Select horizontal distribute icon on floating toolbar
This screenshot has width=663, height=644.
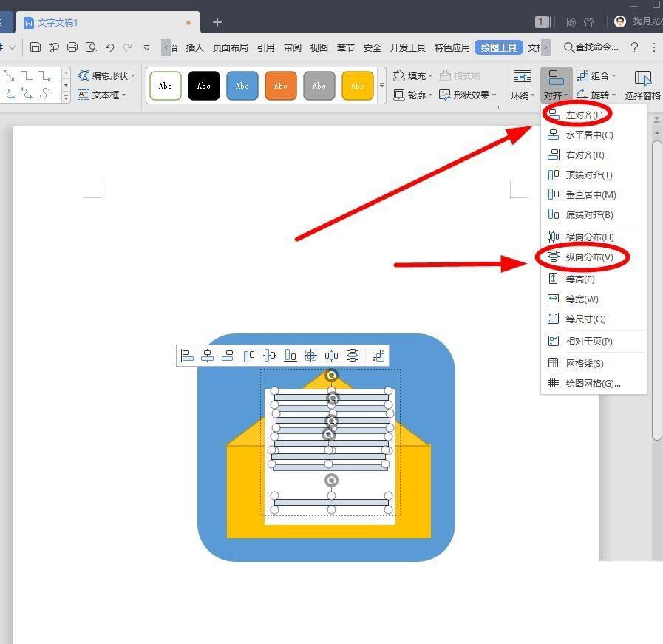(x=332, y=356)
